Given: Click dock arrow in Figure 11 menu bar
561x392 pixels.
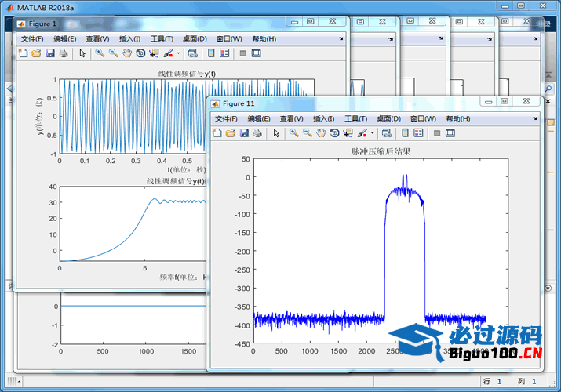Looking at the screenshot, I should pos(535,118).
